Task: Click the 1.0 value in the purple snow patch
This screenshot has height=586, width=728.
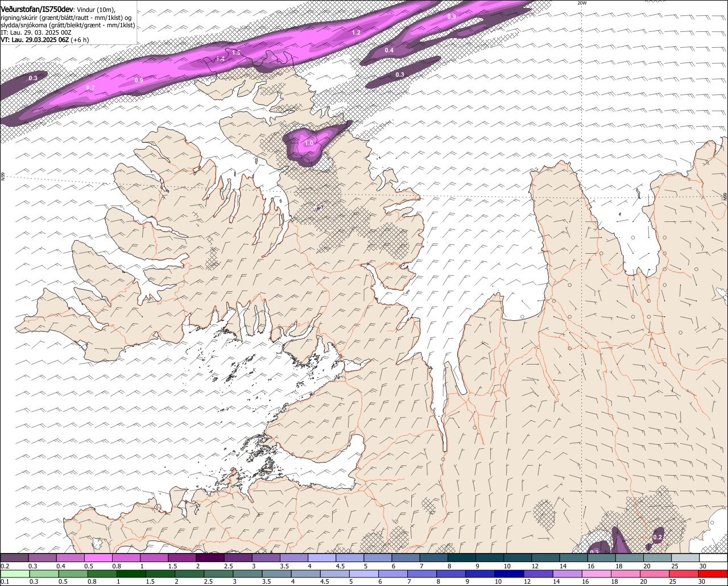Action: click(x=309, y=143)
